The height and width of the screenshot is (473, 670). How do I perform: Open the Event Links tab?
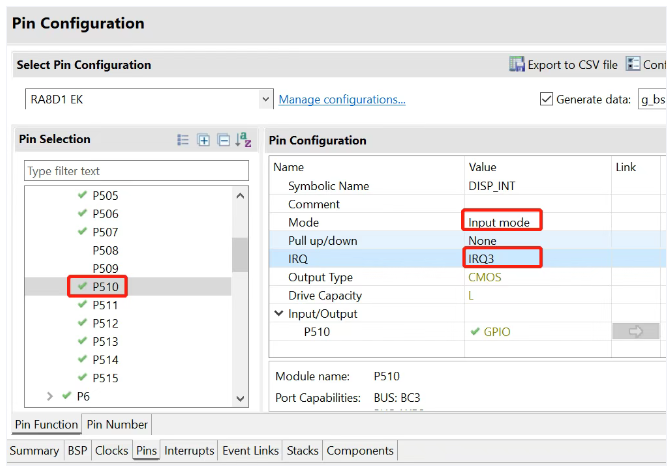coord(250,450)
